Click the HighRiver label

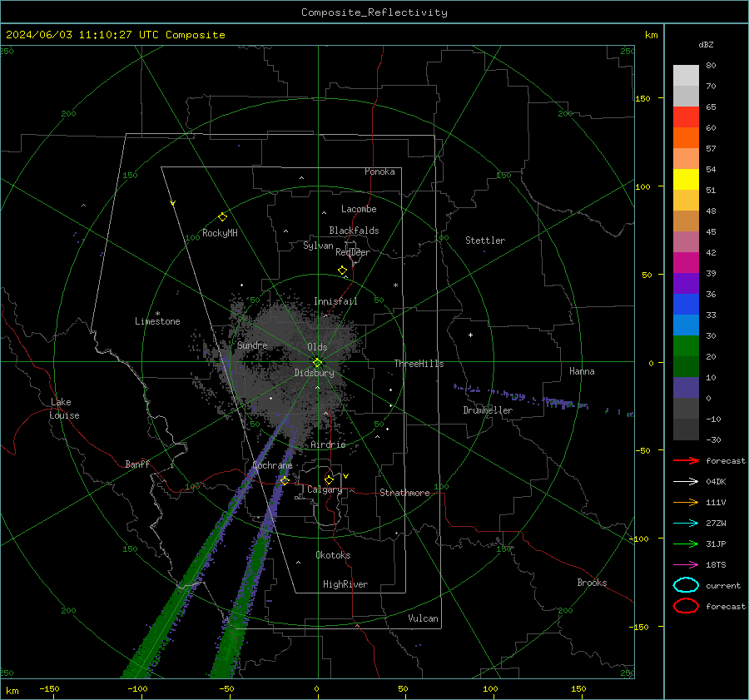(x=345, y=584)
